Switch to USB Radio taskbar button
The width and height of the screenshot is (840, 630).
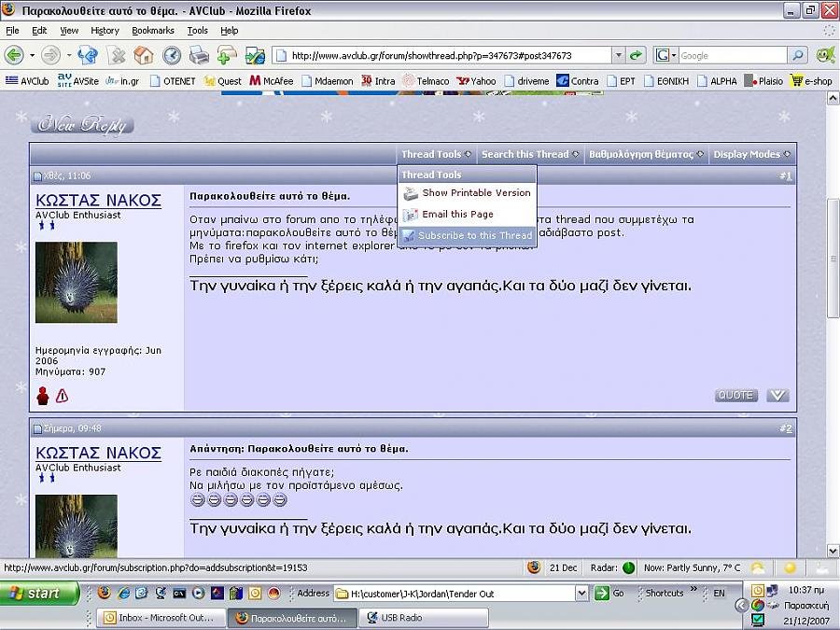[x=423, y=618]
